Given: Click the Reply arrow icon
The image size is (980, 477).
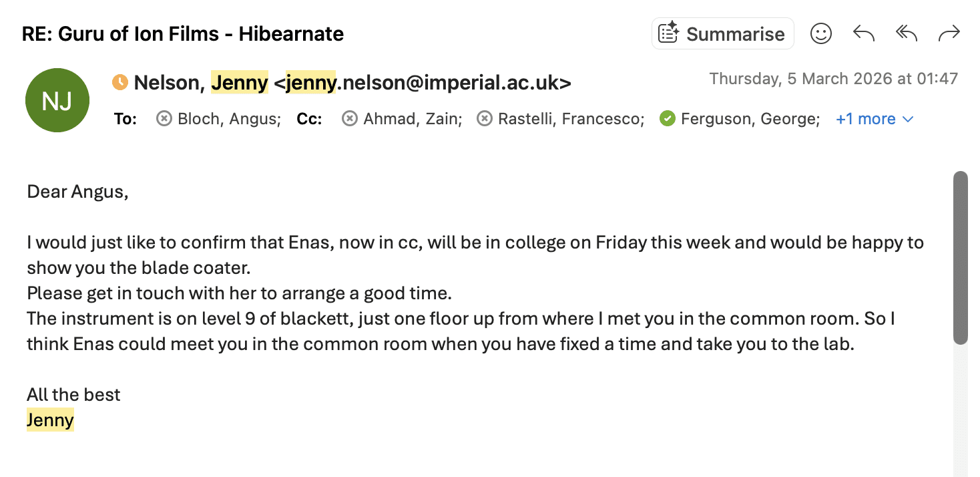Looking at the screenshot, I should (x=863, y=33).
